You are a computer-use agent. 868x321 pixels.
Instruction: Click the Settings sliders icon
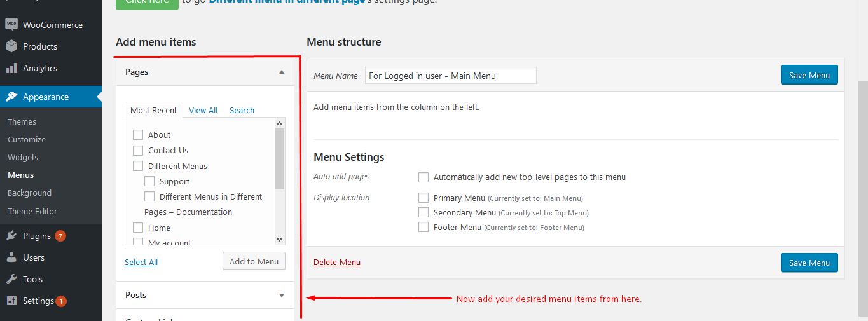(x=11, y=301)
